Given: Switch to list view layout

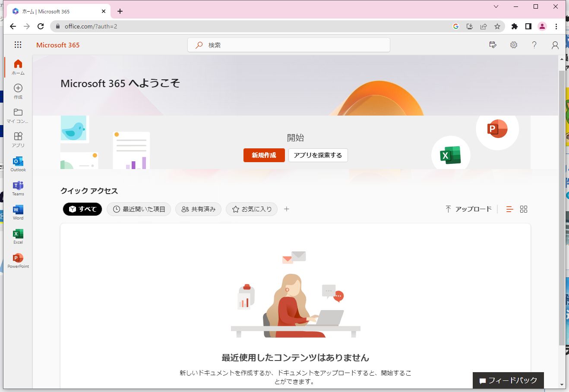Looking at the screenshot, I should 510,209.
